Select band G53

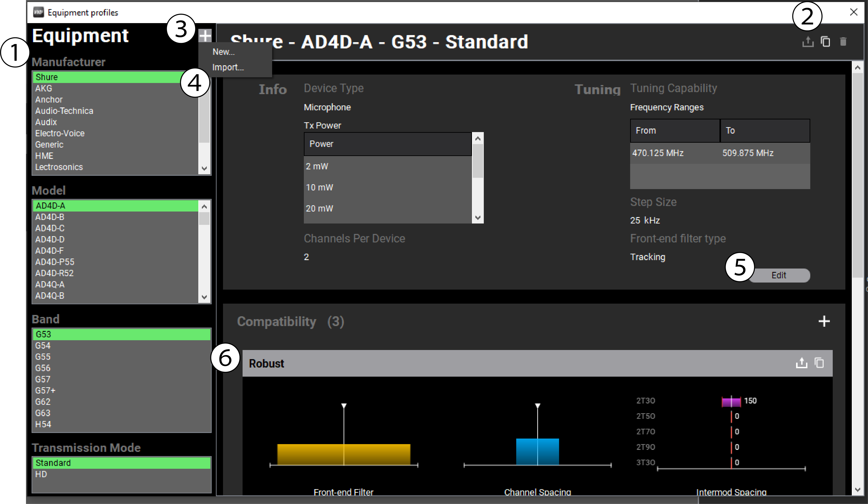tap(122, 334)
